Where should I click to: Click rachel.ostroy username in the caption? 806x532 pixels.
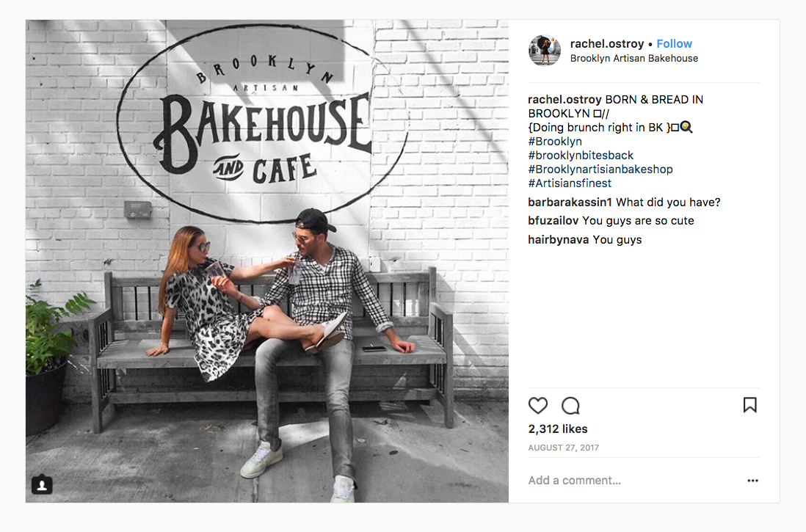(564, 100)
